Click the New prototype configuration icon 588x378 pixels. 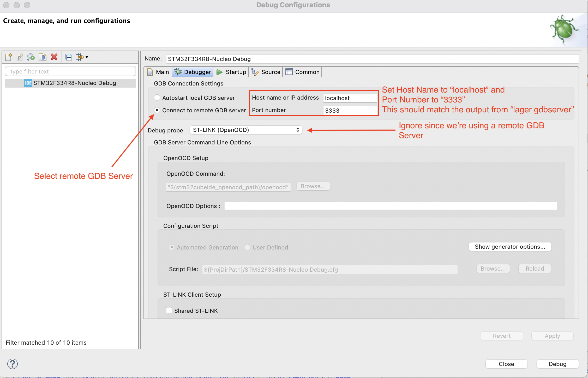point(20,57)
